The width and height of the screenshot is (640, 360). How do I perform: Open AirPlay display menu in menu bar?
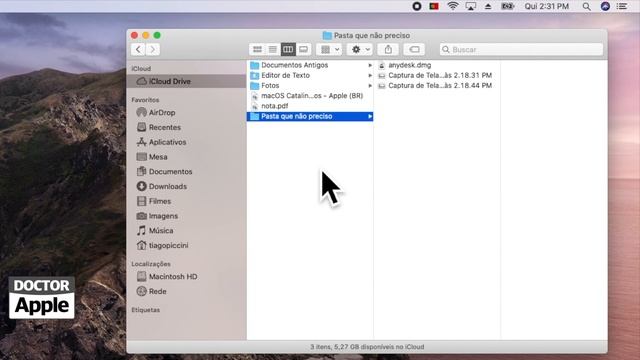tap(471, 6)
